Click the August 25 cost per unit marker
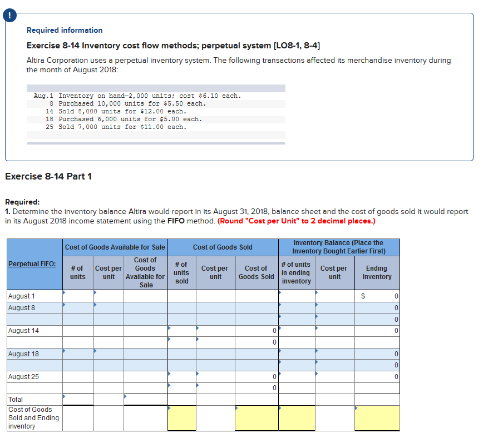 (197, 374)
